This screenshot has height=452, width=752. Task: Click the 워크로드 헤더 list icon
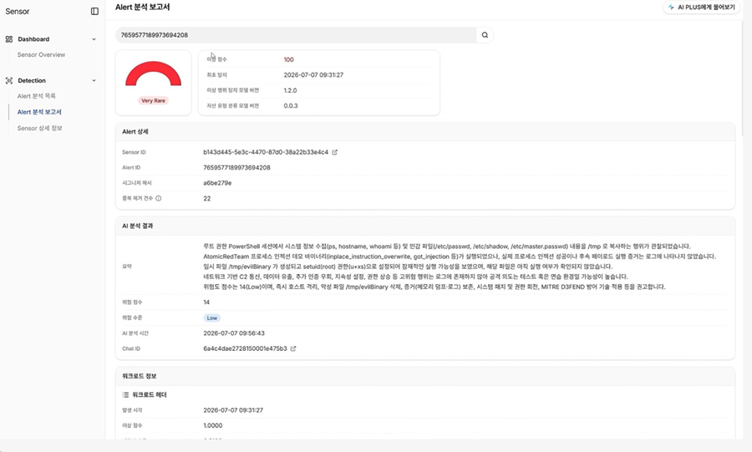[x=126, y=395]
